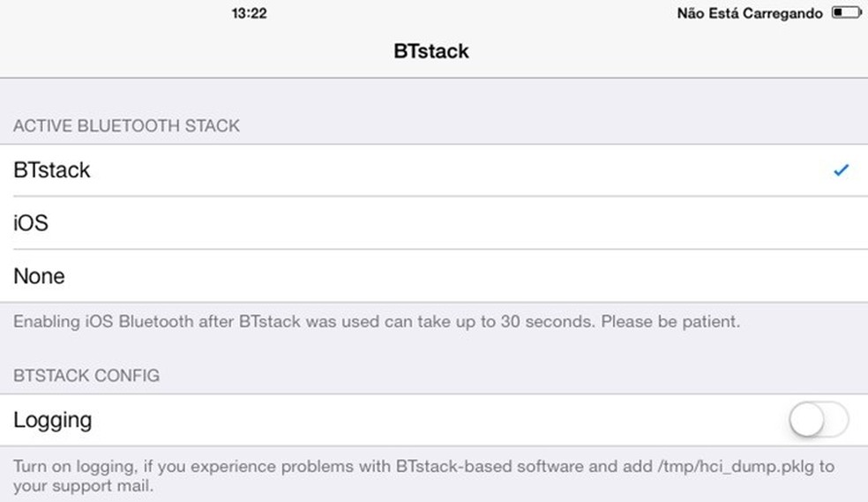Tap the Não Está Carregando charging status
868x502 pixels.
tap(750, 12)
